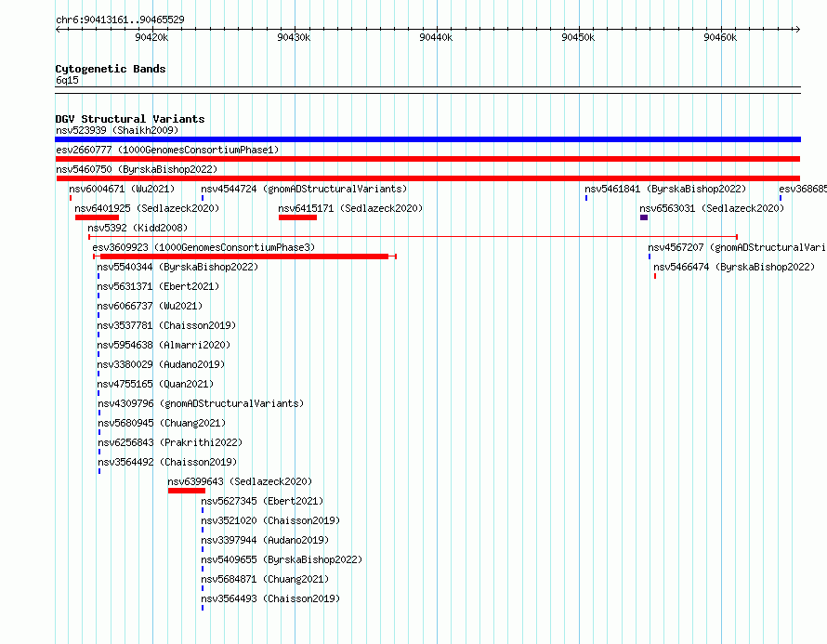
Task: Click the red bar under nsv6415171
Action: 297,217
